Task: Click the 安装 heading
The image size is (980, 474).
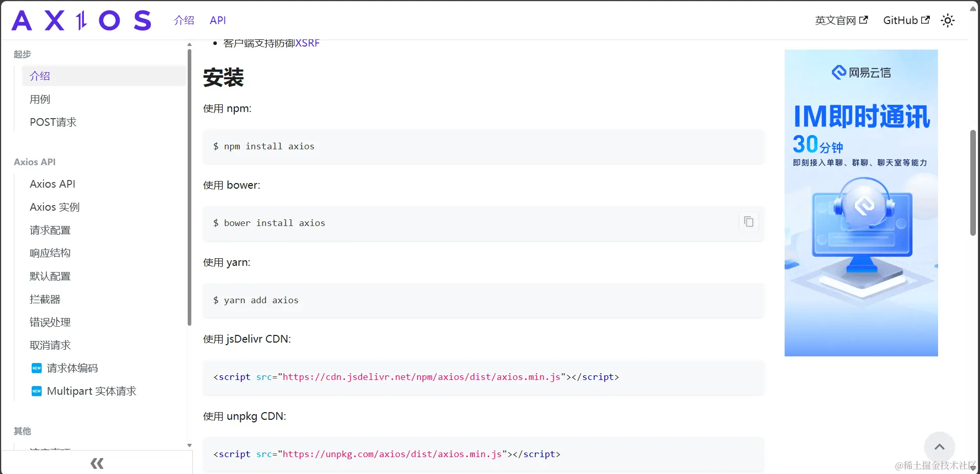Action: coord(224,78)
